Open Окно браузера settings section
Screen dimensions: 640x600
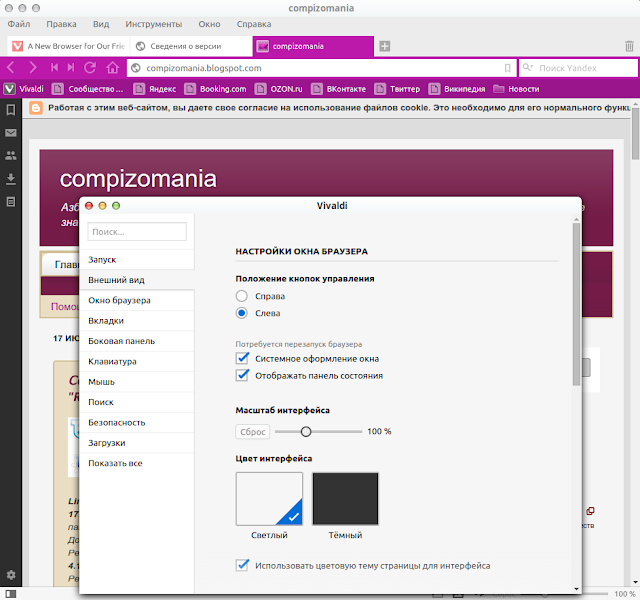coord(137,300)
